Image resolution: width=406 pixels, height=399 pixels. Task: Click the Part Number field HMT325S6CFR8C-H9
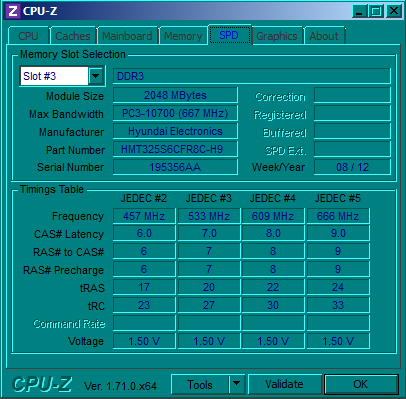click(x=175, y=149)
